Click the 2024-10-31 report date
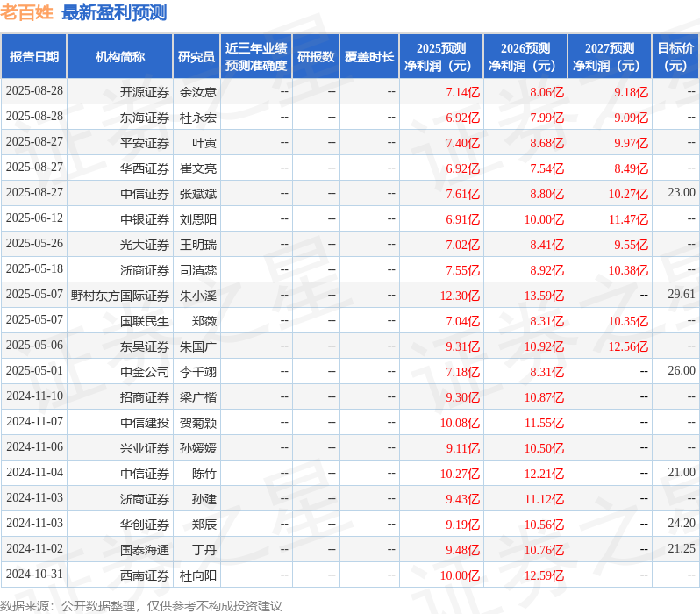The width and height of the screenshot is (700, 614). [34, 575]
